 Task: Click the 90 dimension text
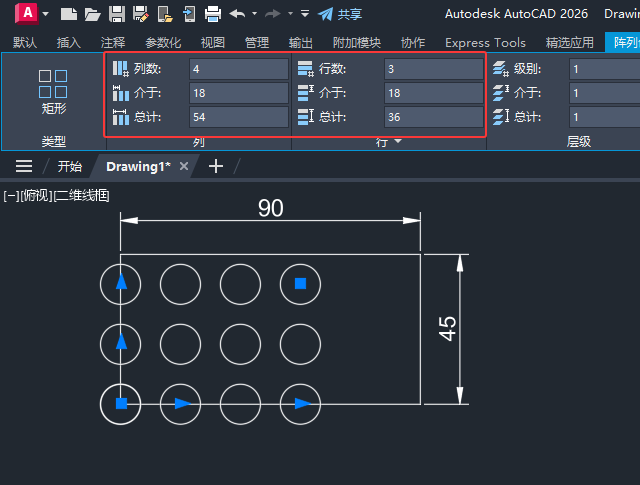(x=270, y=208)
